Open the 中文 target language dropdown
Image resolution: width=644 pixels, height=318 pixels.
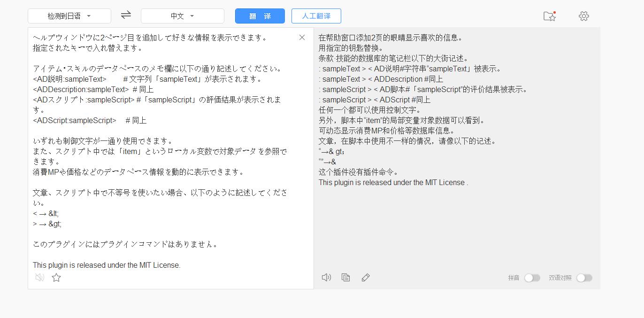point(183,16)
